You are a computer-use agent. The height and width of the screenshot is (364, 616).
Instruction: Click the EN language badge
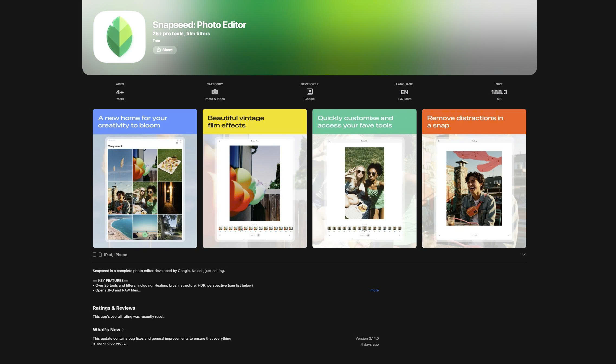[x=404, y=92]
